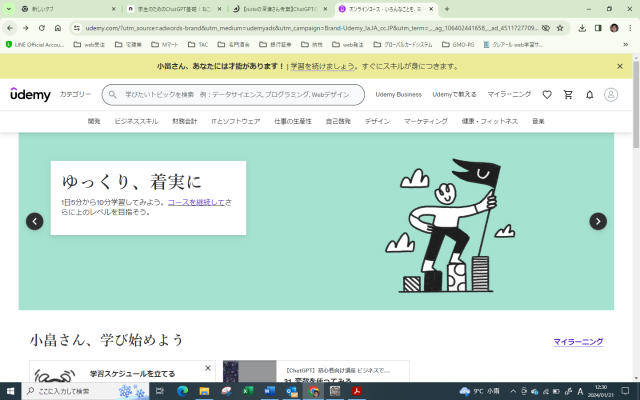Open the ビジネススキル category
The height and width of the screenshot is (400, 640).
(x=136, y=121)
